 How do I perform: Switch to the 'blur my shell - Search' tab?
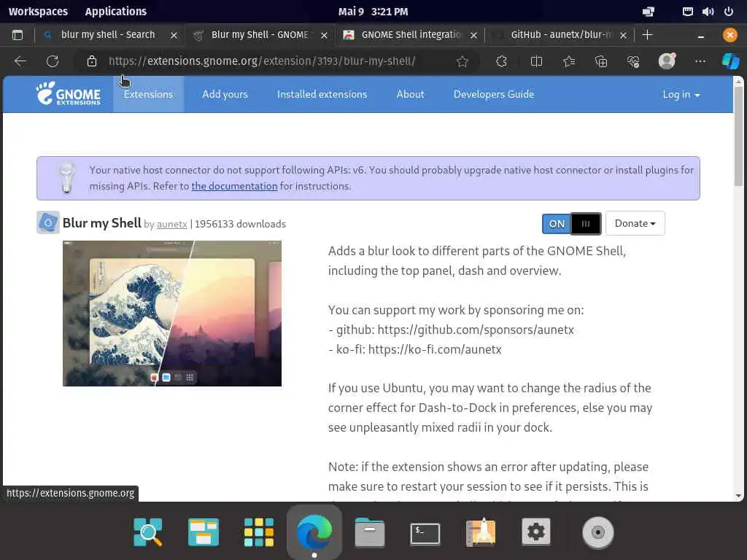pyautogui.click(x=108, y=35)
